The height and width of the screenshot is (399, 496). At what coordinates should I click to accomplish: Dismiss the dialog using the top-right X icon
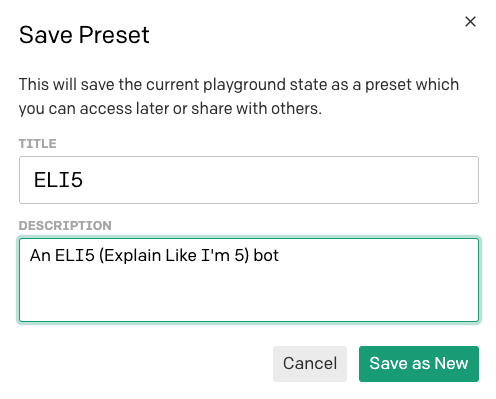pyautogui.click(x=470, y=22)
